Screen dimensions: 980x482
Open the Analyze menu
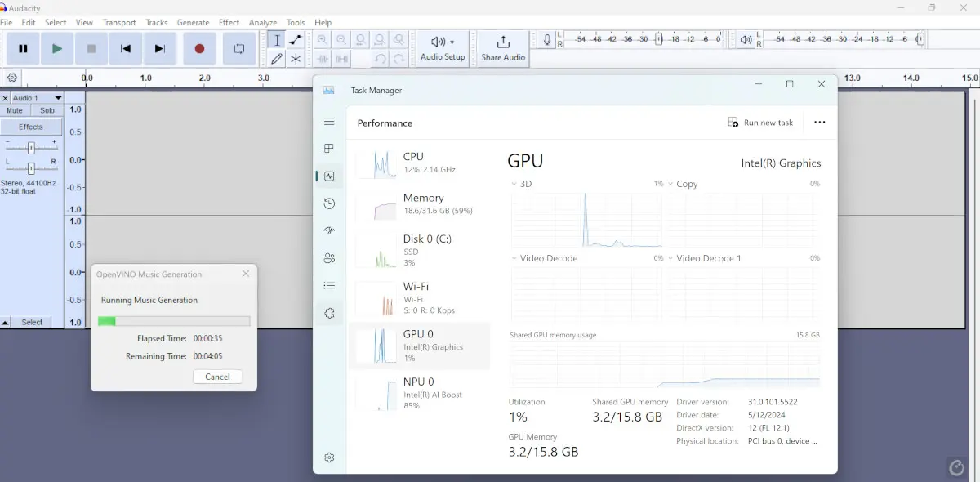263,22
